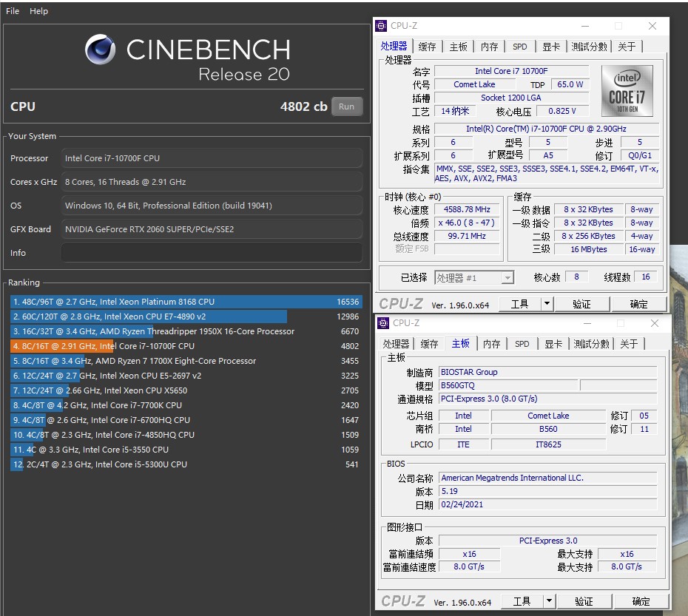Select Core i5-3550 ranking row

[186, 450]
